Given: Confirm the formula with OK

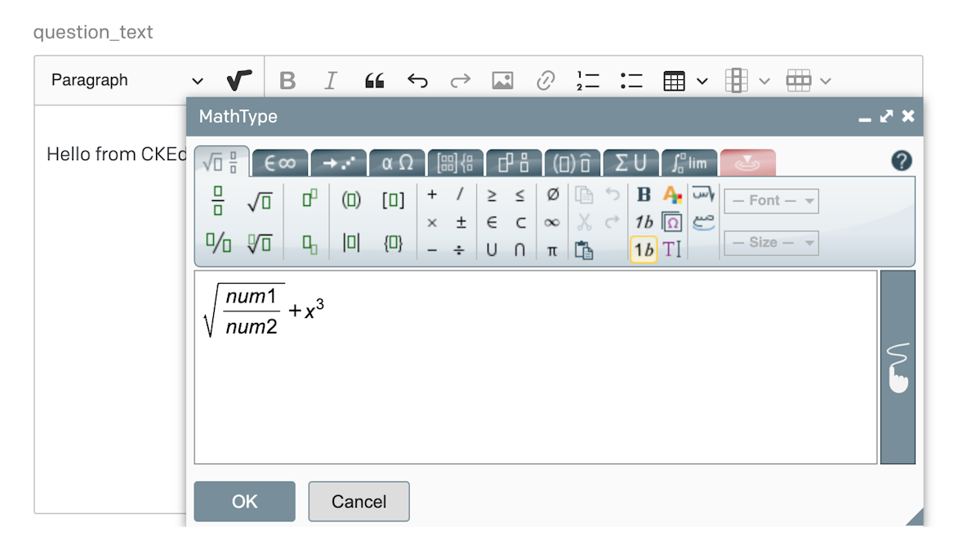Looking at the screenshot, I should [x=244, y=501].
